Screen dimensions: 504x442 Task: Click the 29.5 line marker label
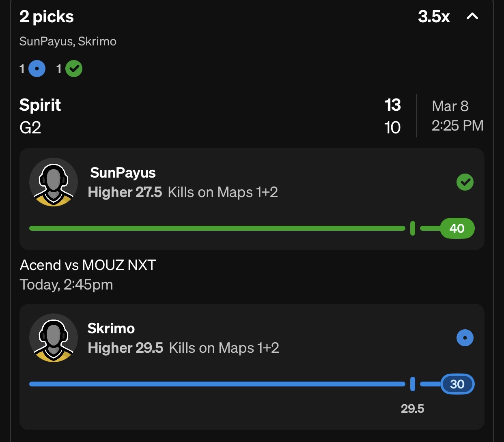click(x=412, y=408)
